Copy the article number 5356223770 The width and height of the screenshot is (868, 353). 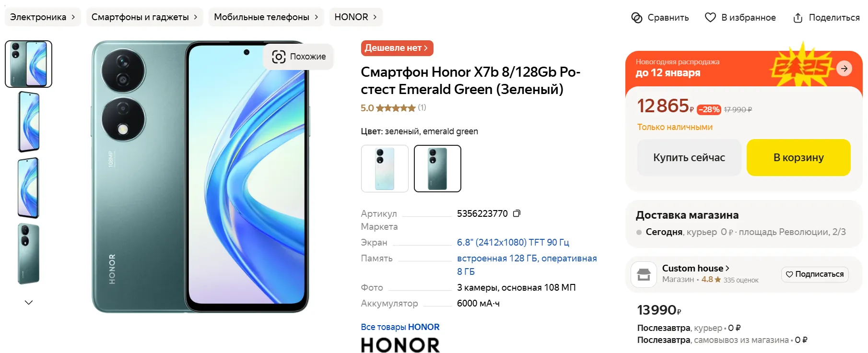516,213
